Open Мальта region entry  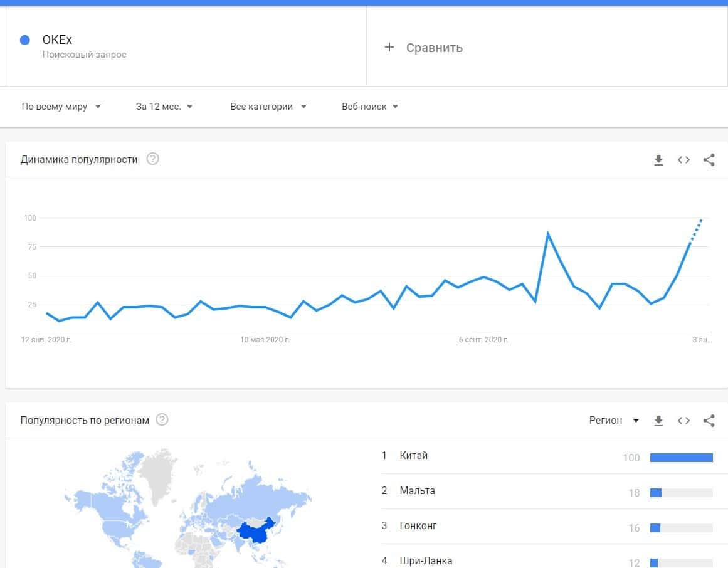(x=417, y=491)
